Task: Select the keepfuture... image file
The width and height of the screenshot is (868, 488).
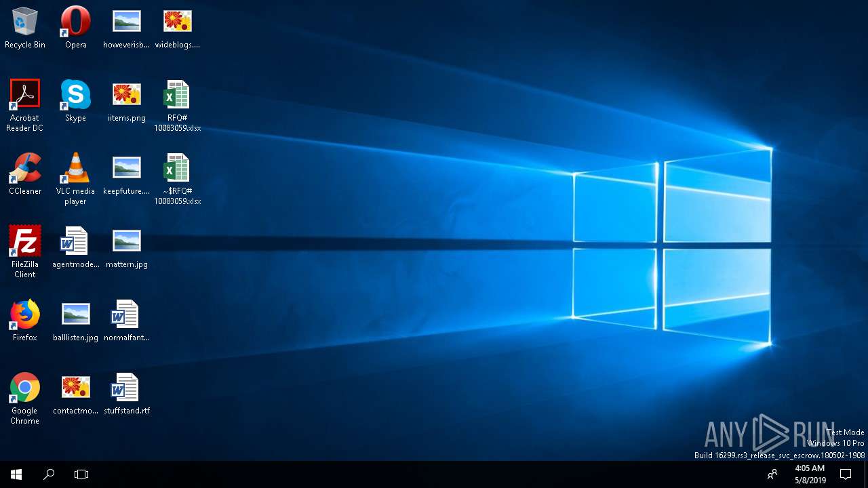Action: [x=126, y=174]
